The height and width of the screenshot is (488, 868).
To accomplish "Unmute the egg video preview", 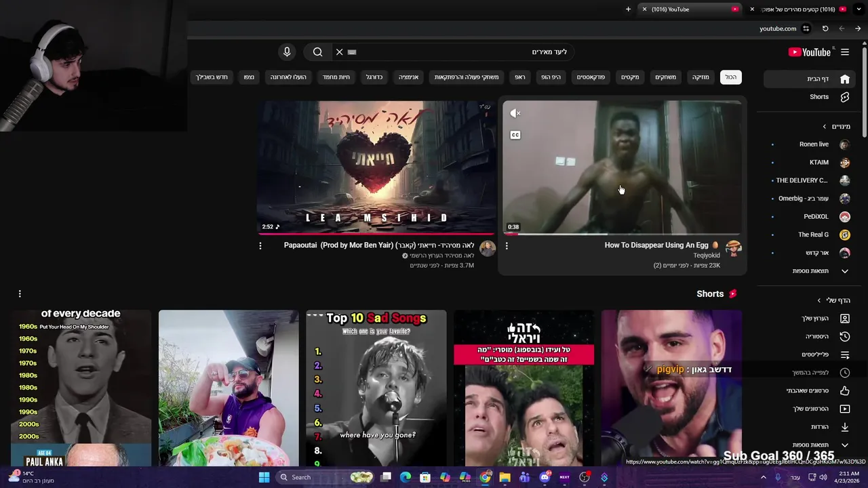I will pyautogui.click(x=515, y=113).
